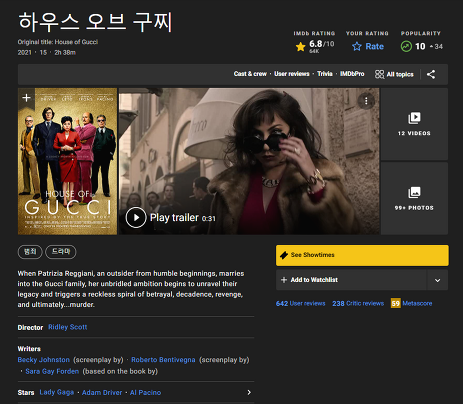Open the 238 Critic reviews link
Screen dimensions: 463x404
point(358,304)
